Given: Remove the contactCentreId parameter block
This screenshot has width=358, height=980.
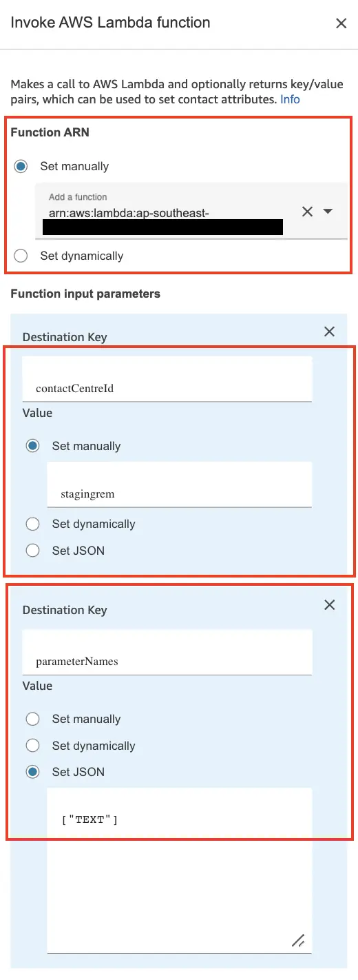Looking at the screenshot, I should pyautogui.click(x=329, y=331).
